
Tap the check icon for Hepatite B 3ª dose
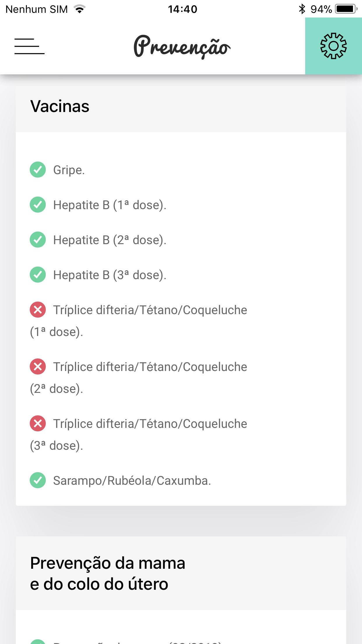point(38,274)
